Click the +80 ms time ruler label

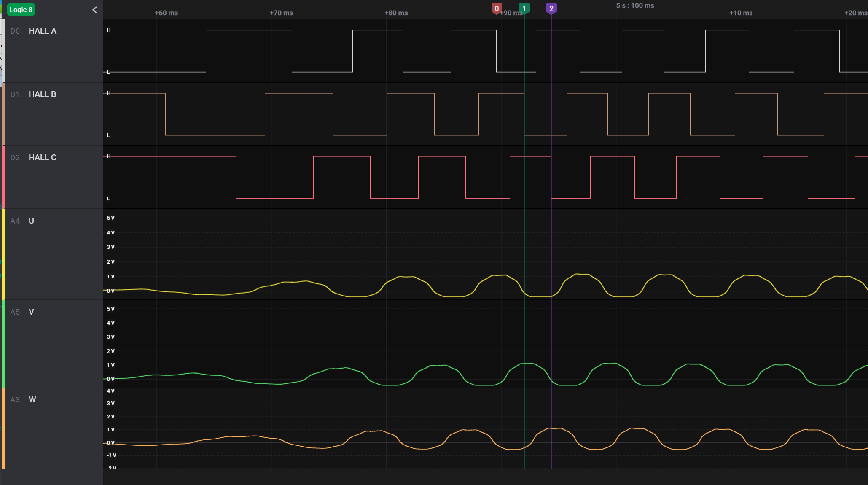(396, 13)
